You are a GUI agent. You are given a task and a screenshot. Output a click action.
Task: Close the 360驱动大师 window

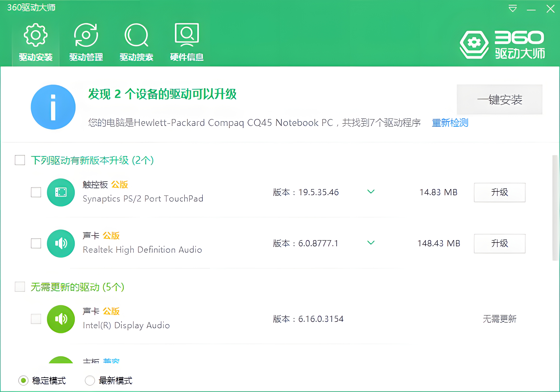(551, 9)
